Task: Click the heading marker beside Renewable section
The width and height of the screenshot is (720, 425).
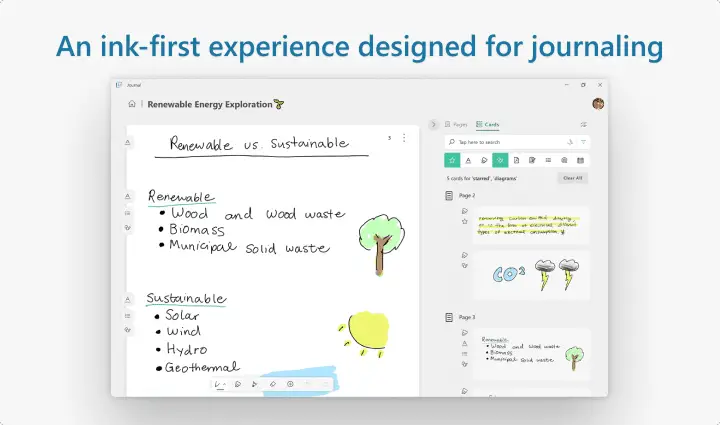Action: [x=128, y=196]
